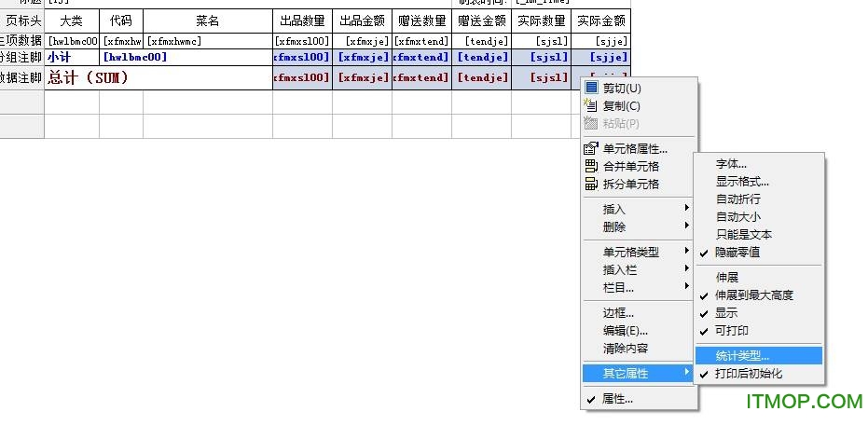Expand the 删除 submenu
868x425 pixels.
pyautogui.click(x=639, y=226)
